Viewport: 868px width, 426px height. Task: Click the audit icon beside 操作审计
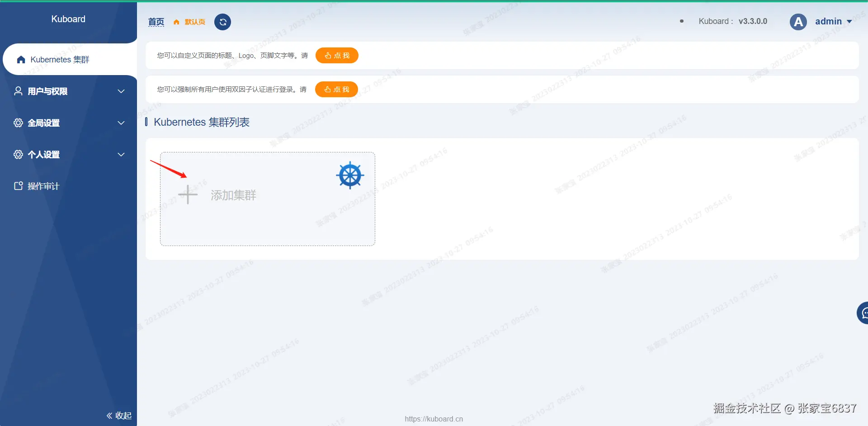(x=19, y=186)
